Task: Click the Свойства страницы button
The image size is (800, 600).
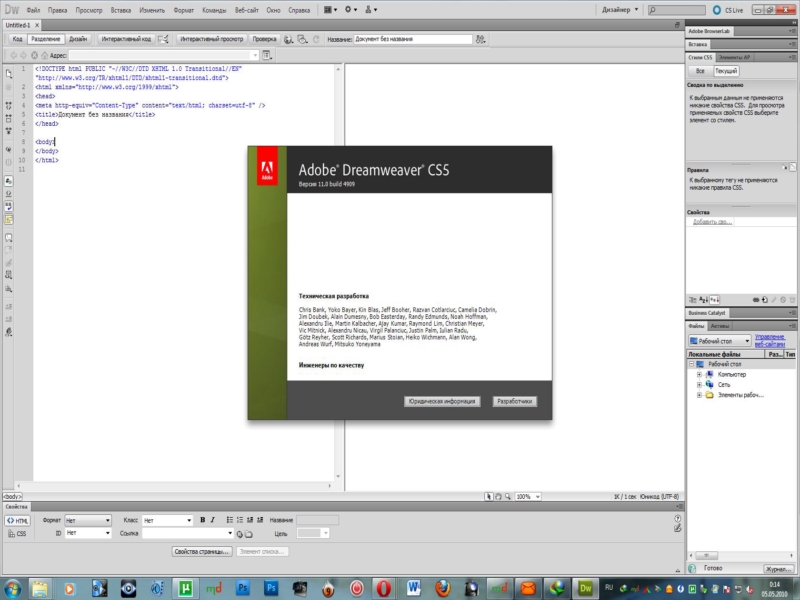Action: [x=202, y=552]
